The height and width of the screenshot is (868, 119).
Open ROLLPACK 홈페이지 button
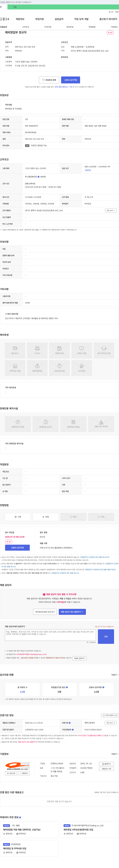[106, 764]
